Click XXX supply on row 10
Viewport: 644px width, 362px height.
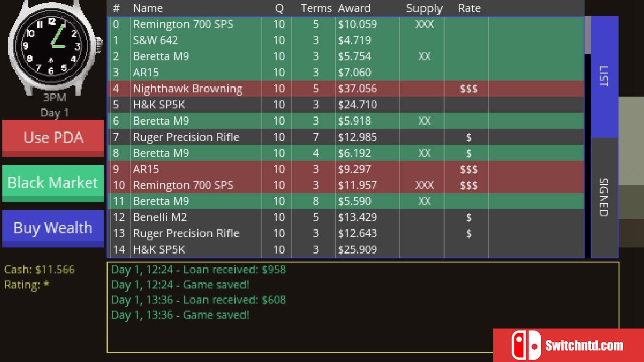pyautogui.click(x=424, y=185)
